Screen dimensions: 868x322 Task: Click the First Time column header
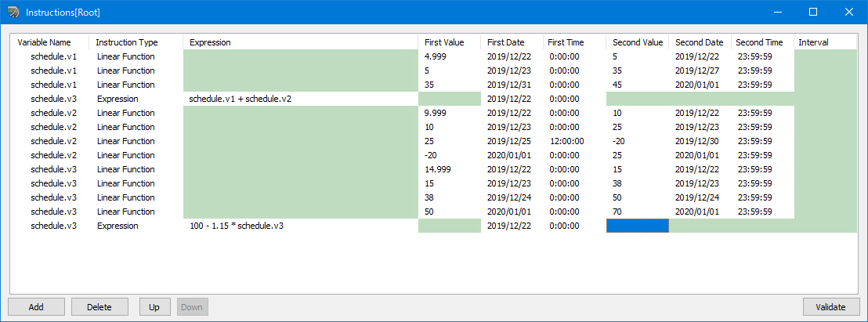[574, 42]
